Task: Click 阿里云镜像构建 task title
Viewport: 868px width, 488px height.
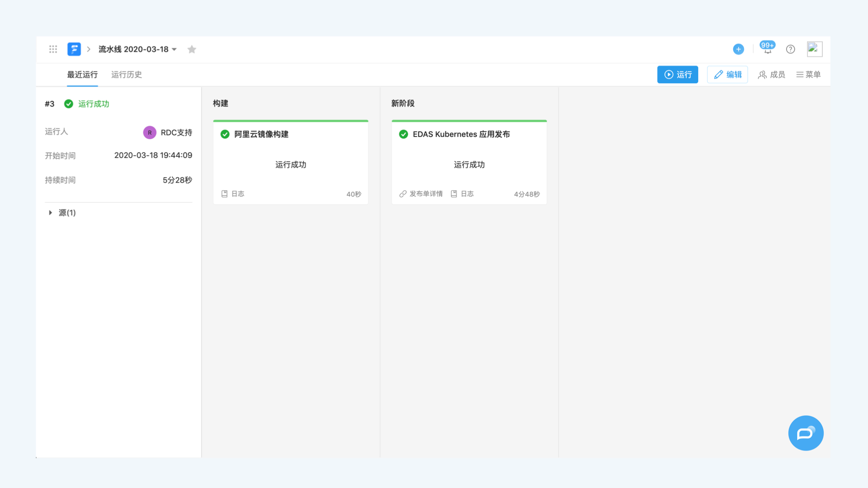Action: click(x=261, y=134)
